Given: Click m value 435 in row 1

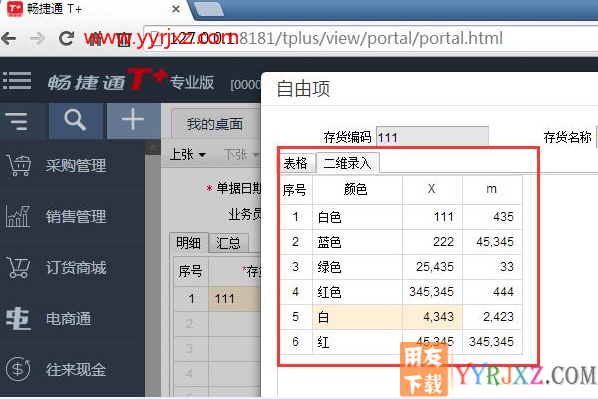Looking at the screenshot, I should coord(492,217).
